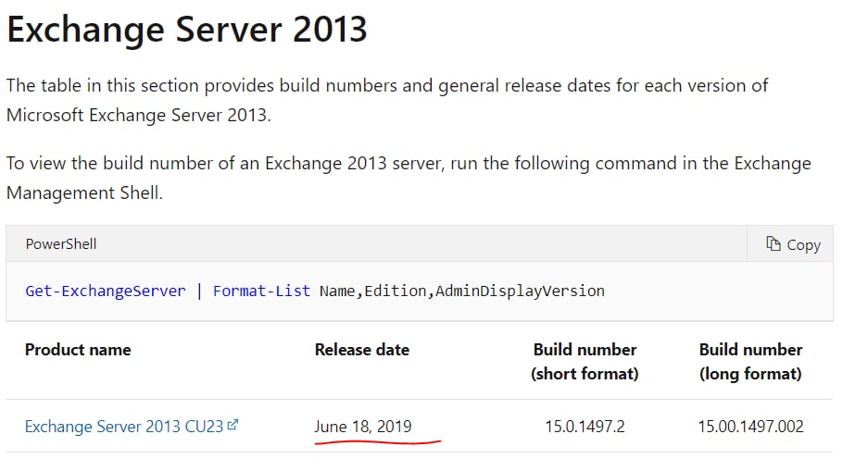The height and width of the screenshot is (459, 868).
Task: Select the build number 15.0.1497.2
Action: coord(585,427)
